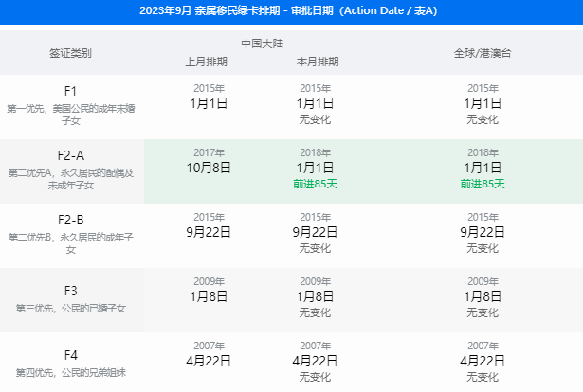The height and width of the screenshot is (392, 583).
Task: Click F3 全球/港澳台 date 1月8日
Action: pyautogui.click(x=482, y=296)
